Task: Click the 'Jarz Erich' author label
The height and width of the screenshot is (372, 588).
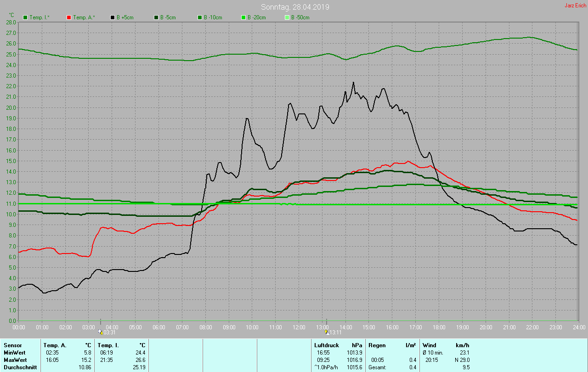Action: 575,6
